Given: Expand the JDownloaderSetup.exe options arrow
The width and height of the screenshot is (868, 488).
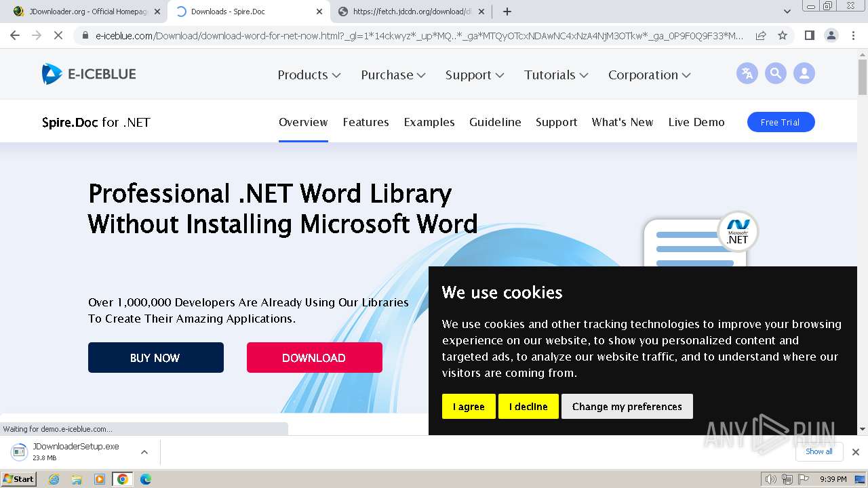Looking at the screenshot, I should [144, 451].
